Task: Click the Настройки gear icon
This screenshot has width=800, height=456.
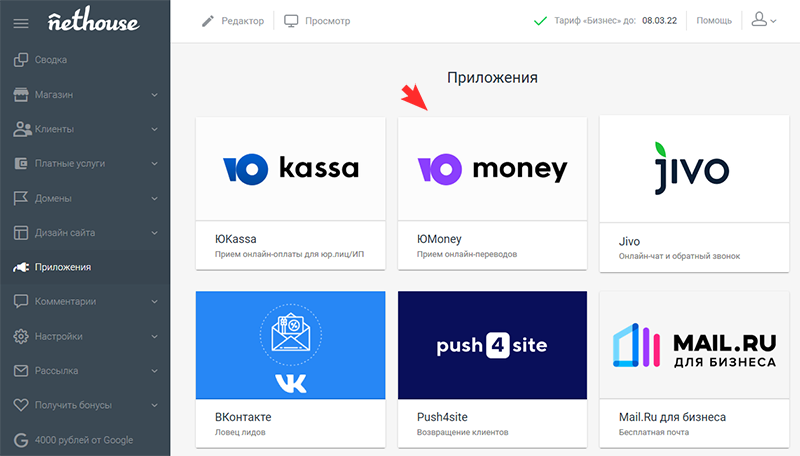Action: tap(21, 336)
